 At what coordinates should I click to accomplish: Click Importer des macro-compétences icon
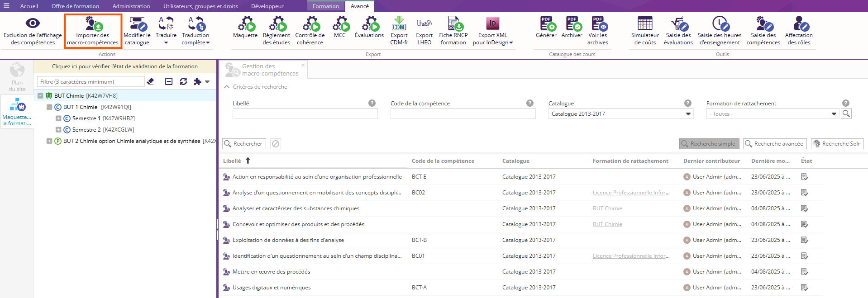point(93,24)
